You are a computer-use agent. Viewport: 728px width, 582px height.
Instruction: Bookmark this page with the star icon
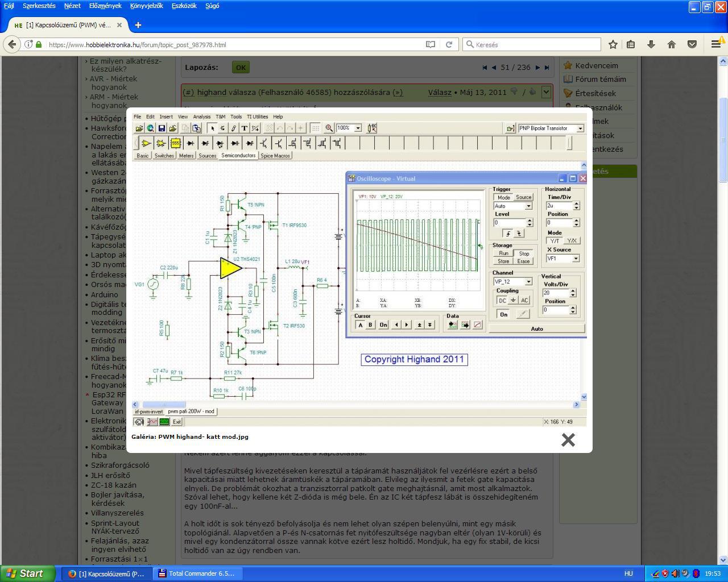[x=613, y=44]
